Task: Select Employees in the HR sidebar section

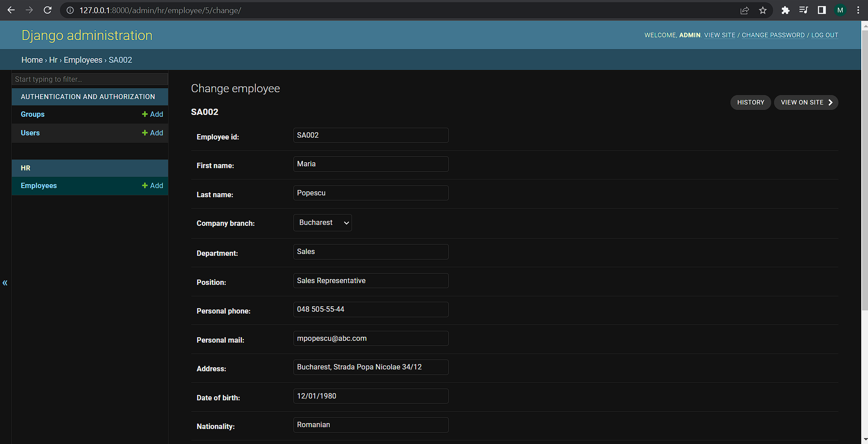Action: point(39,185)
